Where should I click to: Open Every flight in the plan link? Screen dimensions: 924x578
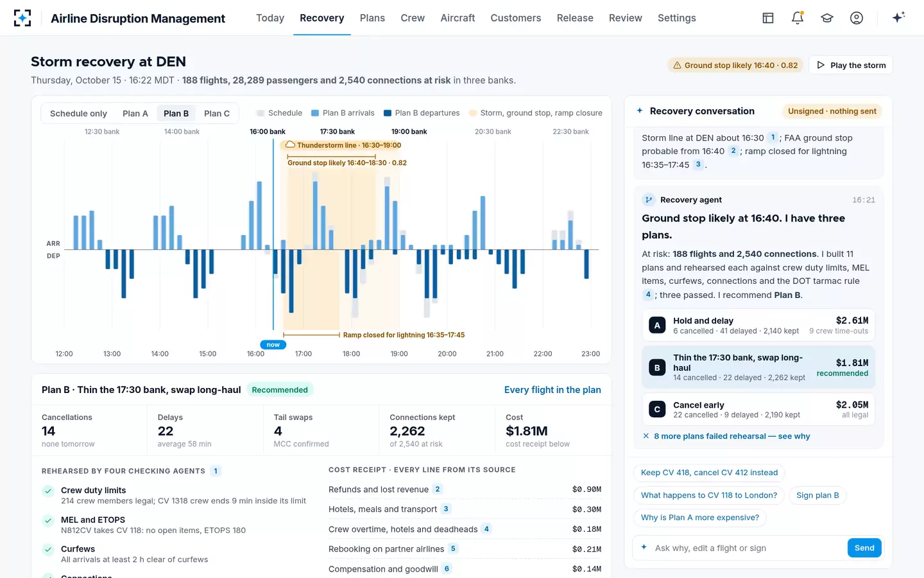tap(552, 390)
